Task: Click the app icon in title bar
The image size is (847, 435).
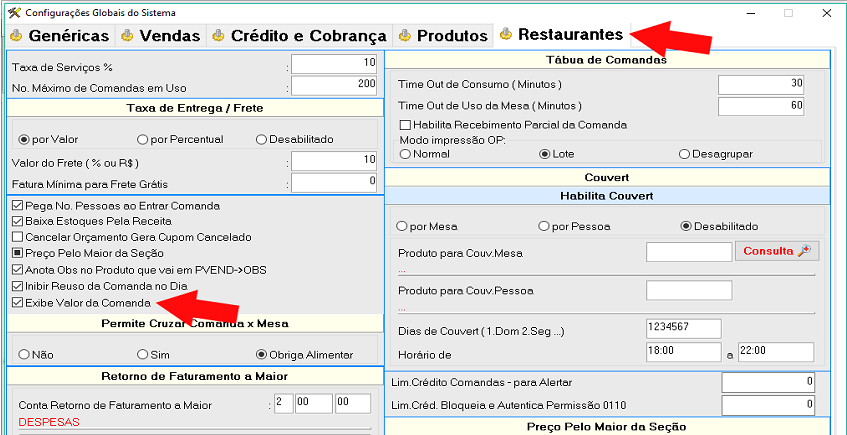Action: pyautogui.click(x=11, y=10)
